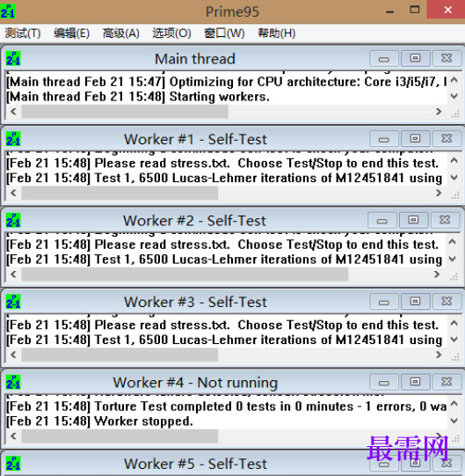Click Worker #2 scroll-right arrow
The image size is (465, 476).
(437, 275)
